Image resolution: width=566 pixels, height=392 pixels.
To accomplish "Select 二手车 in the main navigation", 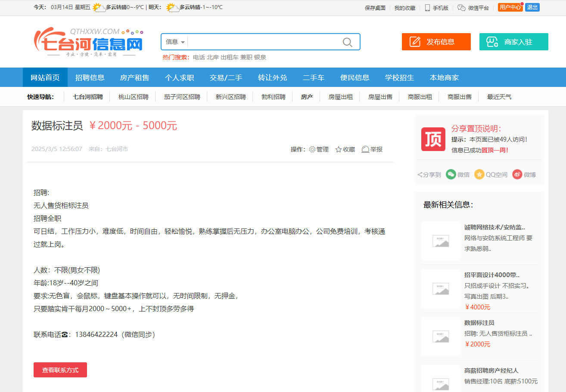I will (x=313, y=77).
